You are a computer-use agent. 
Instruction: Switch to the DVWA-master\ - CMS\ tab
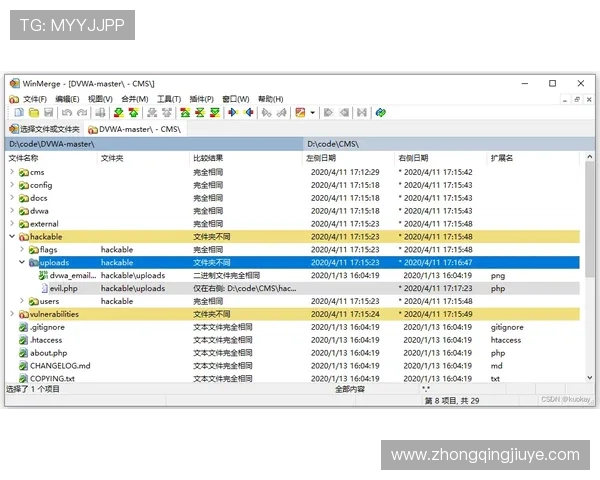point(134,129)
